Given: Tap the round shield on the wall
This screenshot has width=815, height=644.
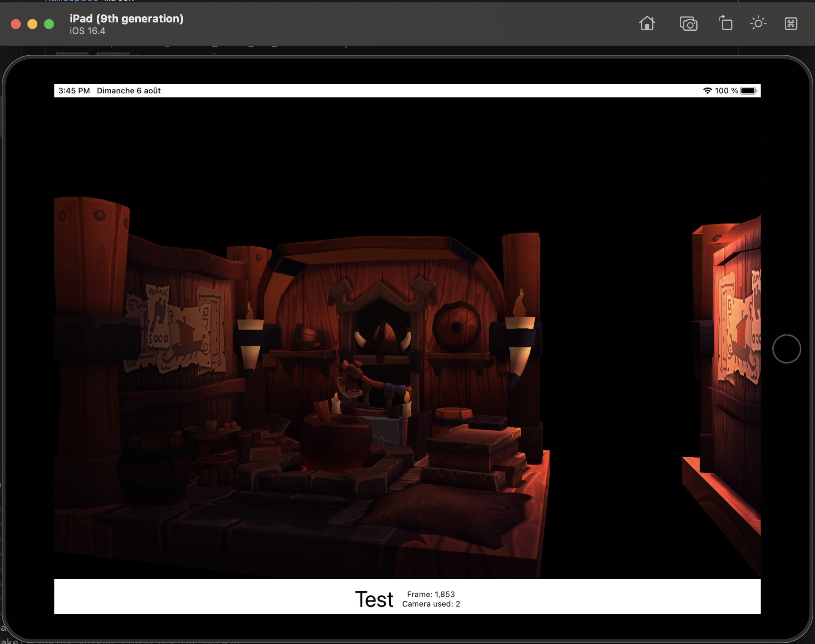Looking at the screenshot, I should (x=456, y=327).
